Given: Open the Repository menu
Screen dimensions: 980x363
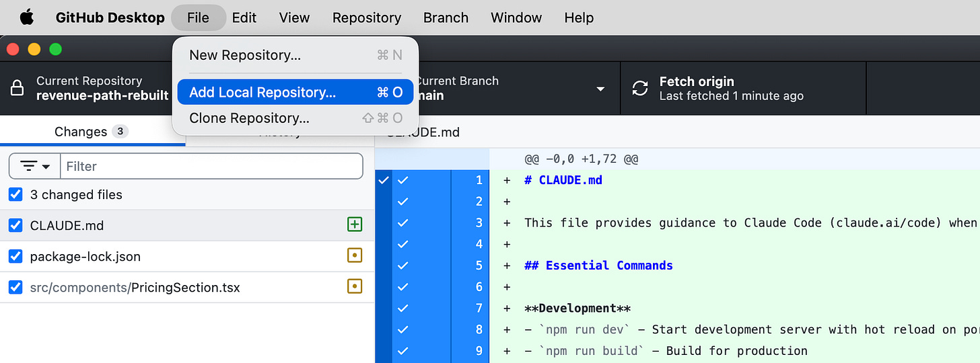Looking at the screenshot, I should tap(367, 17).
